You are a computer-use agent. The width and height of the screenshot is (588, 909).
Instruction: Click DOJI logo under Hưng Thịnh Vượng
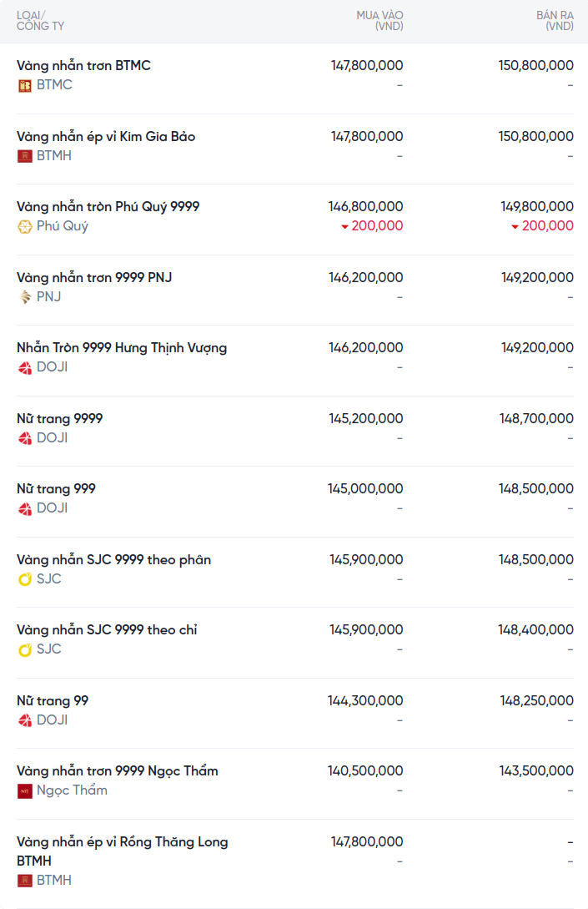point(25,367)
